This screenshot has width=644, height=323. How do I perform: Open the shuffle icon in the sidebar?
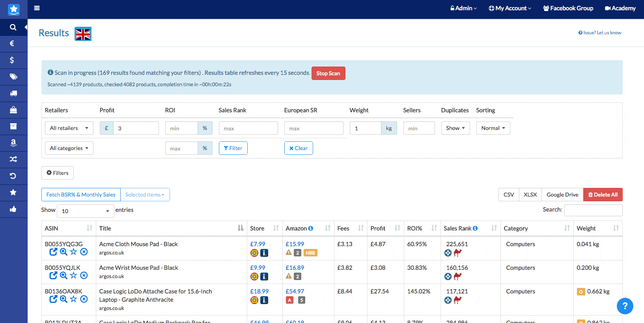pyautogui.click(x=13, y=159)
